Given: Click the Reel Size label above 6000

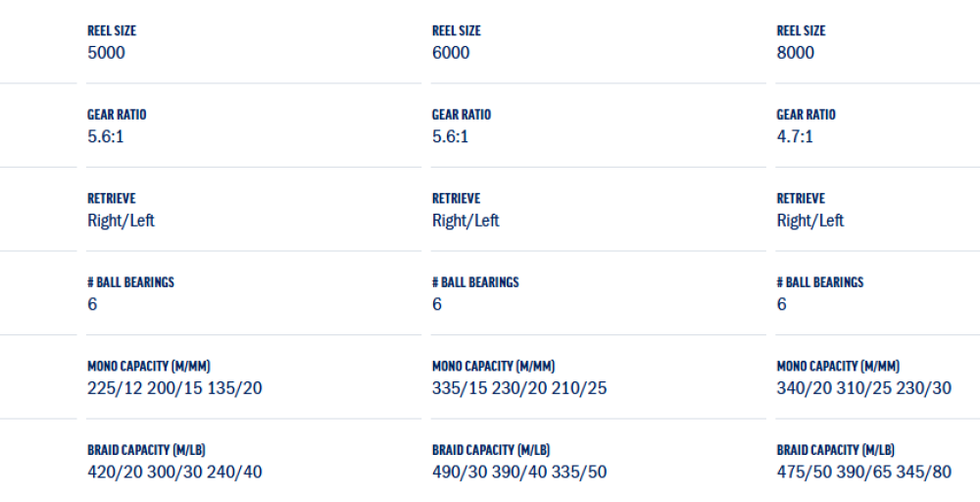Looking at the screenshot, I should tap(457, 31).
